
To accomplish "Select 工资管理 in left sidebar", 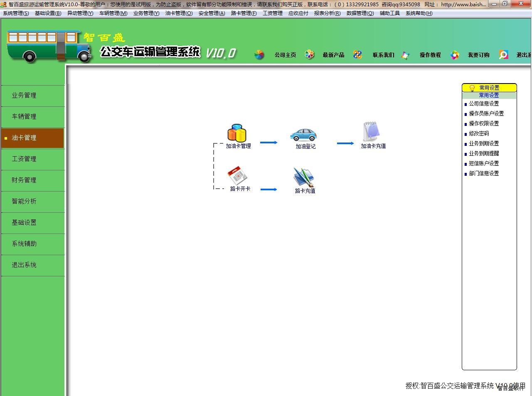I will pyautogui.click(x=32, y=159).
